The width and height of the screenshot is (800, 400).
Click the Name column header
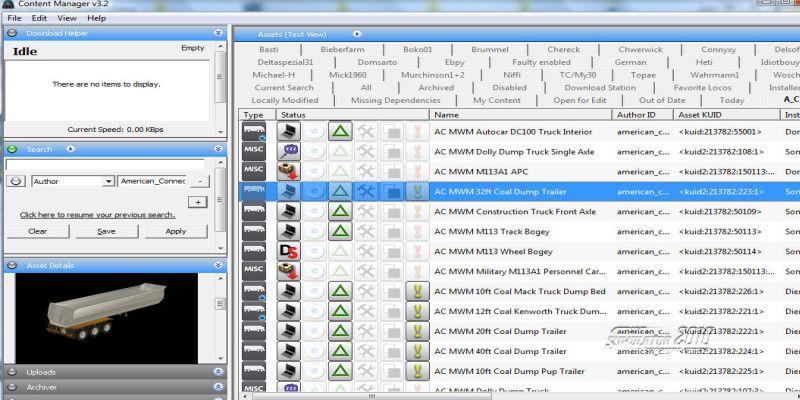[x=520, y=115]
